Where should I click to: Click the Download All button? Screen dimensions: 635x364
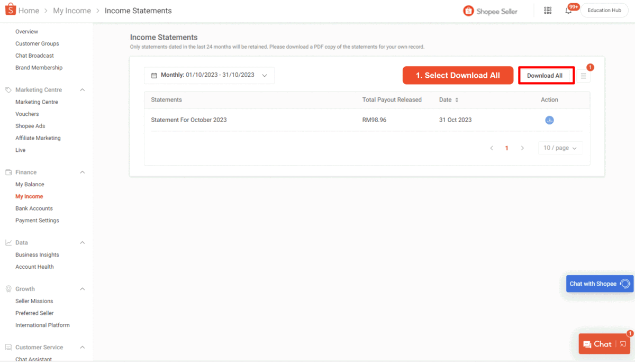(x=546, y=75)
